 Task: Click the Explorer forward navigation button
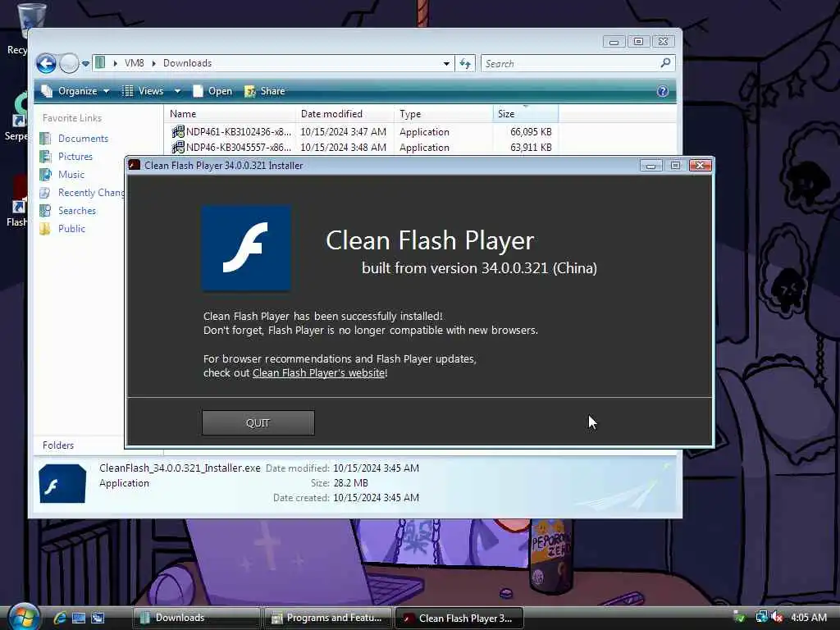pos(69,64)
